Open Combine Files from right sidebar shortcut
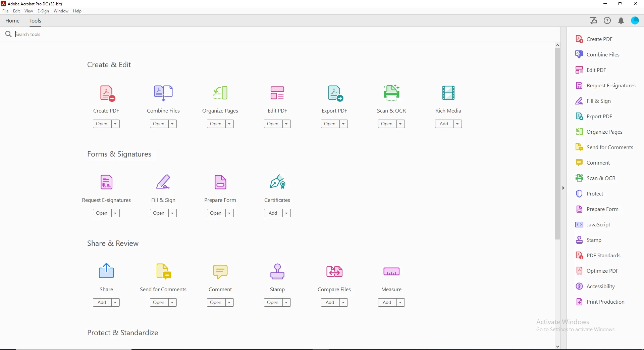Screen dimensions: 644x350 (x=597, y=55)
